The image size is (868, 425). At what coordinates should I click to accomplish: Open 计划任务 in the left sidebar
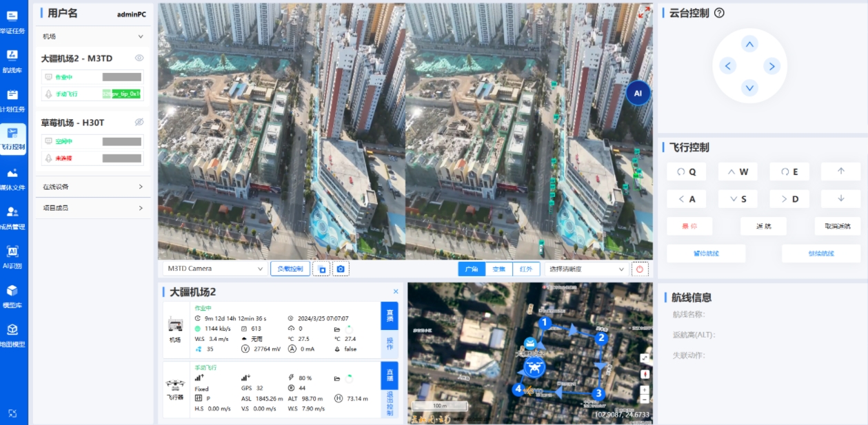(12, 100)
